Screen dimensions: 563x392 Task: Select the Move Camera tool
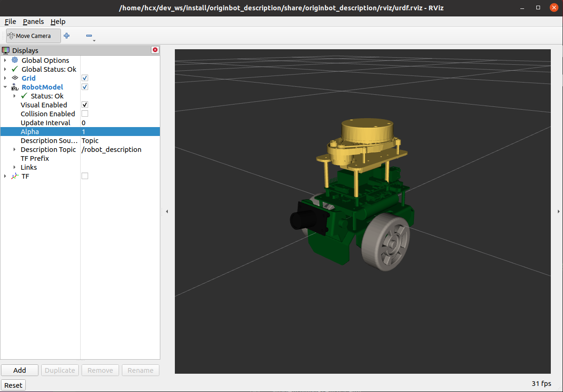point(33,36)
